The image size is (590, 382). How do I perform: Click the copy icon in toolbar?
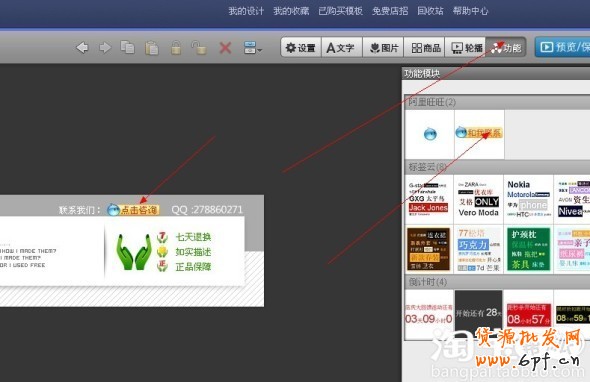tap(128, 47)
